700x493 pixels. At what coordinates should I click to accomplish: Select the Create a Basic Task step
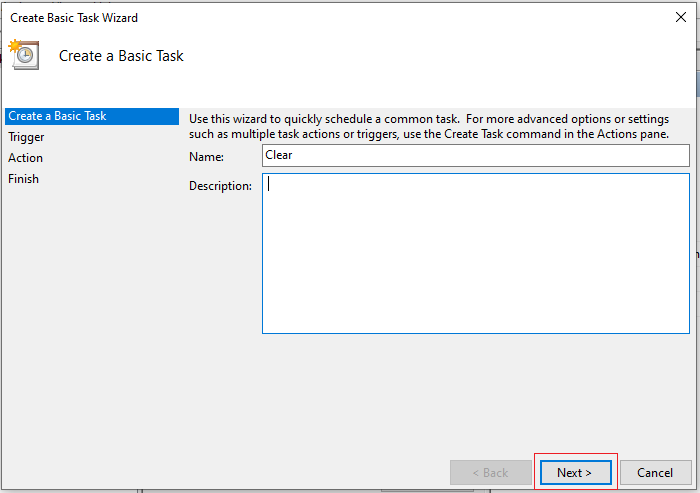tap(92, 116)
